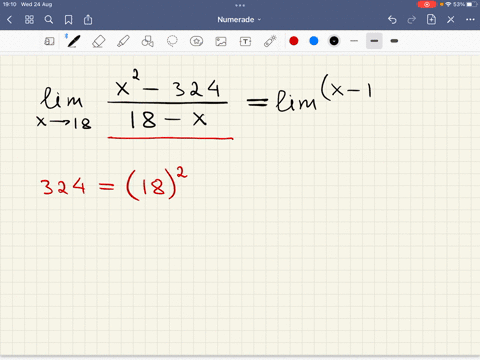Select the Laser pointer tool
The height and width of the screenshot is (360, 480).
click(x=270, y=41)
